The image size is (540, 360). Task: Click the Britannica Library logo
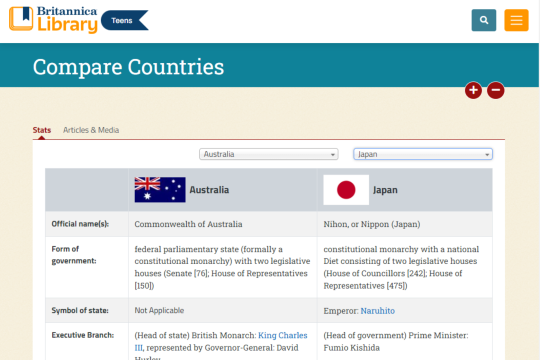pos(53,20)
